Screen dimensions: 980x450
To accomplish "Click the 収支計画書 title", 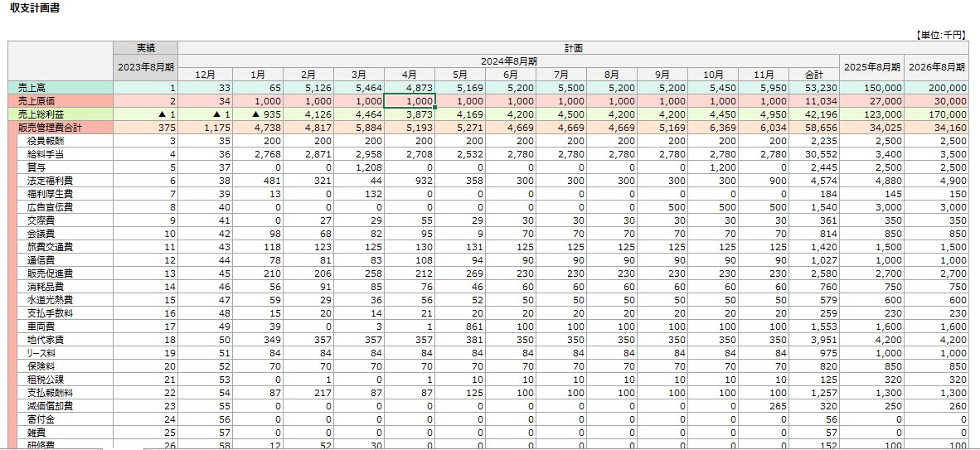I will [x=35, y=9].
